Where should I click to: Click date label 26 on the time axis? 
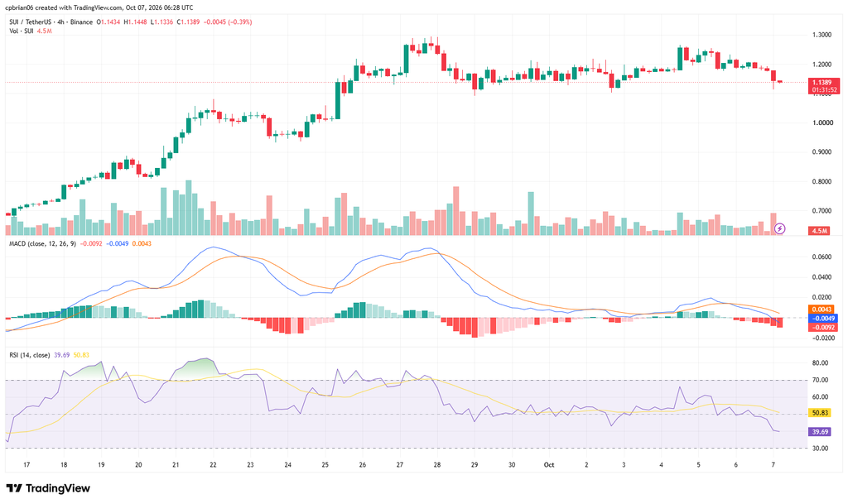[x=363, y=464]
